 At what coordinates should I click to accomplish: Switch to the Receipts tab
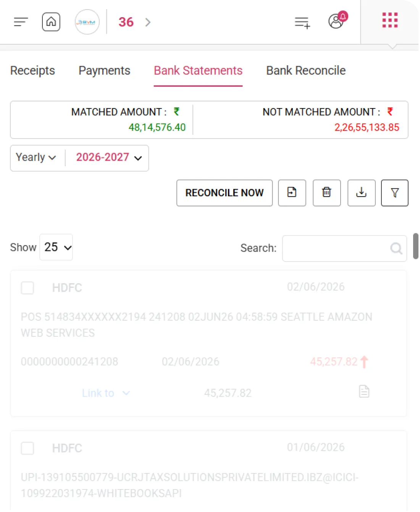(32, 71)
